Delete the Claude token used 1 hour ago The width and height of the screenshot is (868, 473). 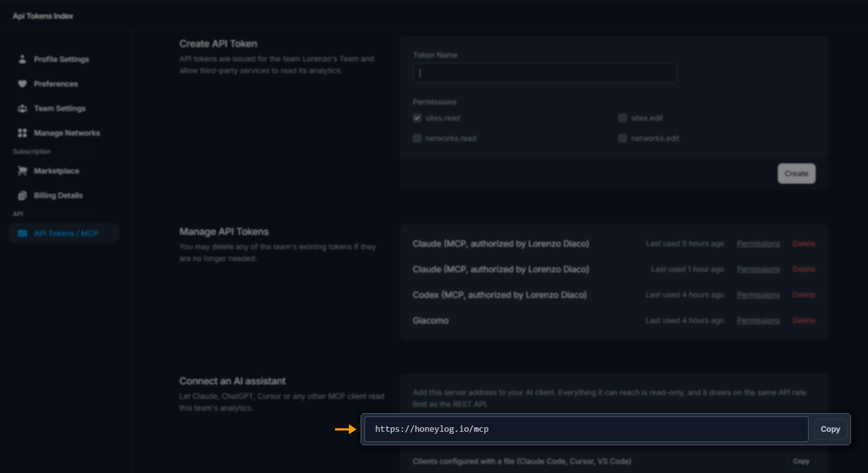pyautogui.click(x=804, y=269)
